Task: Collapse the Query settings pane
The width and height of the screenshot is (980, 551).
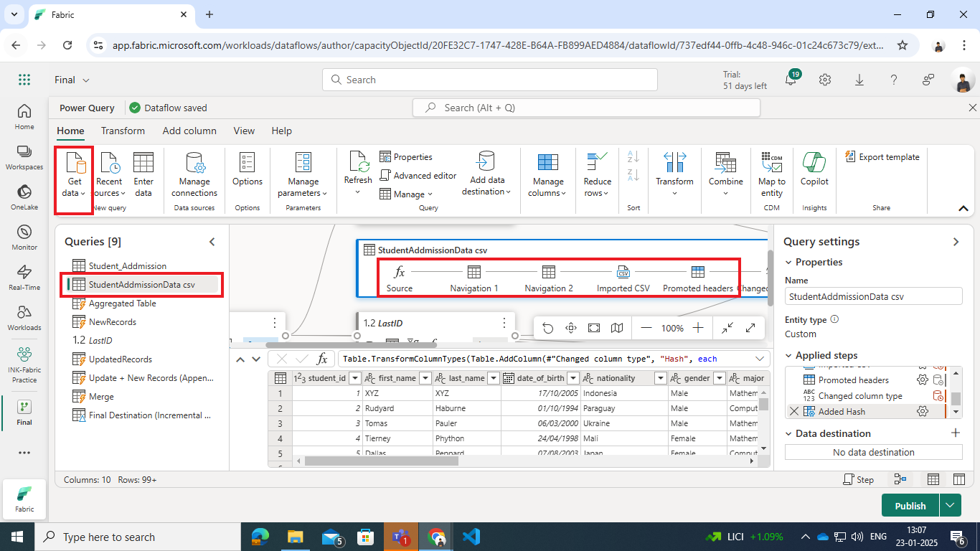Action: [x=956, y=242]
